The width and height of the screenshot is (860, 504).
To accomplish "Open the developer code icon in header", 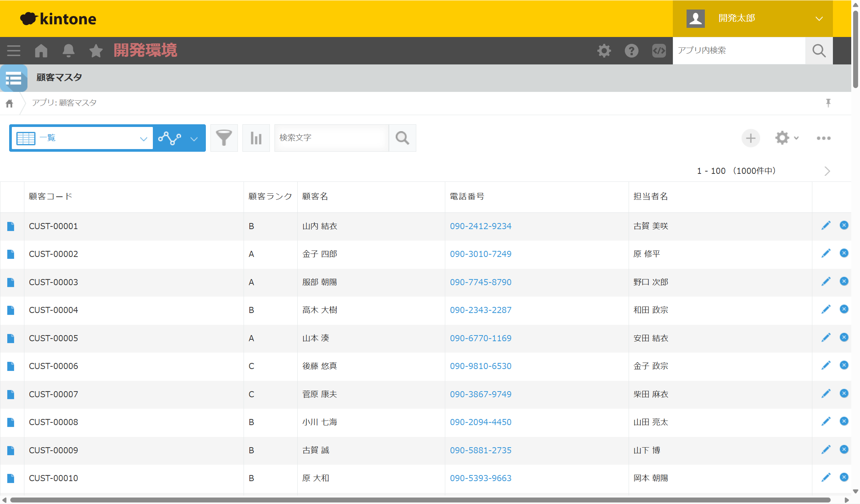I will (659, 51).
